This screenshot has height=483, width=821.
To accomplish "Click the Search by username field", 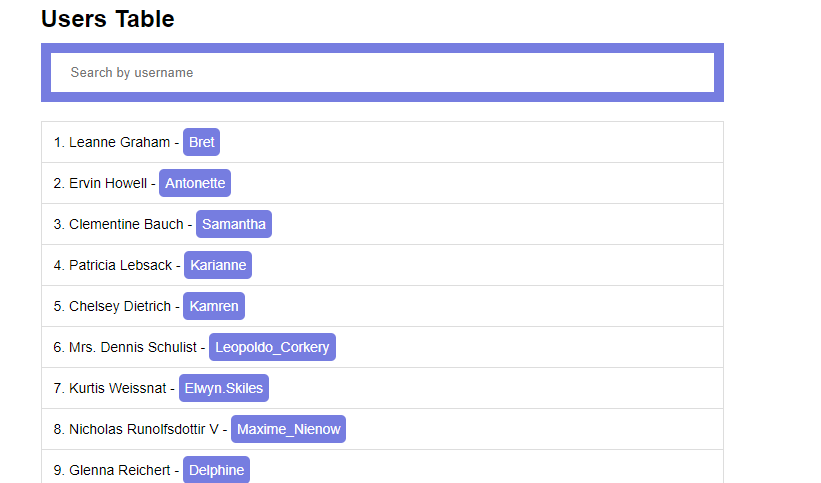I will coord(382,73).
